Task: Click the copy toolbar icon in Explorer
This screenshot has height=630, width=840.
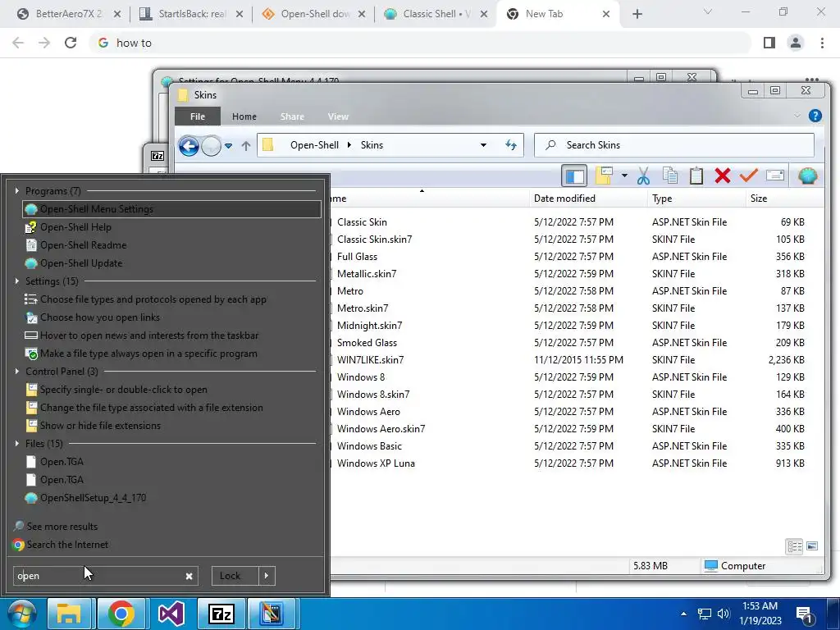Action: (670, 176)
